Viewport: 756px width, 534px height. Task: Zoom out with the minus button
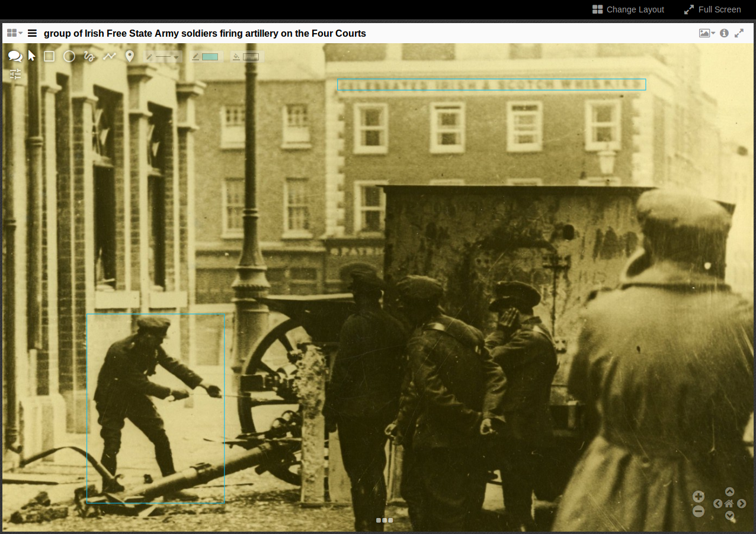[x=699, y=511]
